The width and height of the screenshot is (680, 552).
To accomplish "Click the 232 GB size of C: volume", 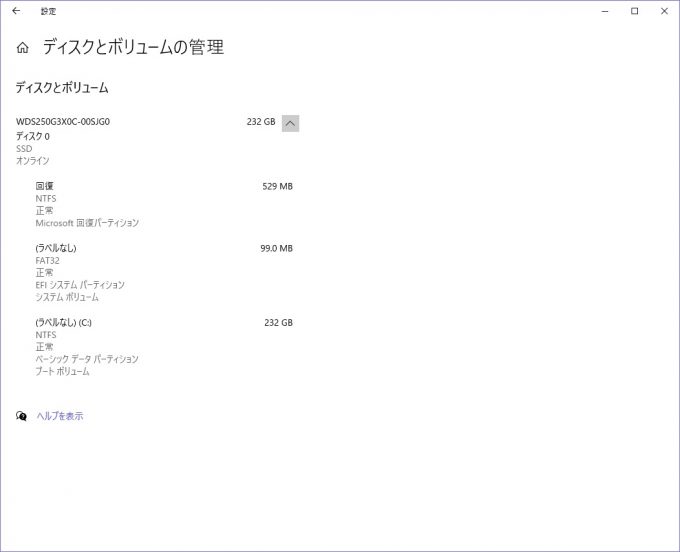I will coord(278,322).
